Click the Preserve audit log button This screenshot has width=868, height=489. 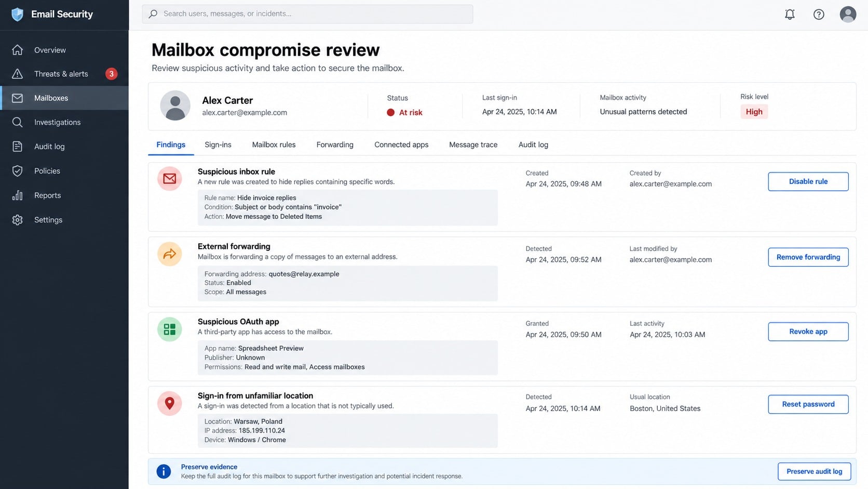click(814, 471)
